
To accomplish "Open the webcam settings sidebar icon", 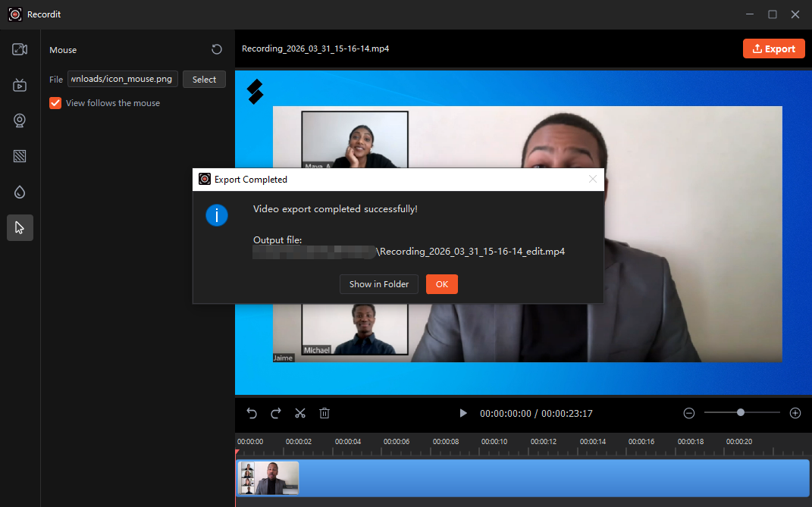I will (20, 120).
